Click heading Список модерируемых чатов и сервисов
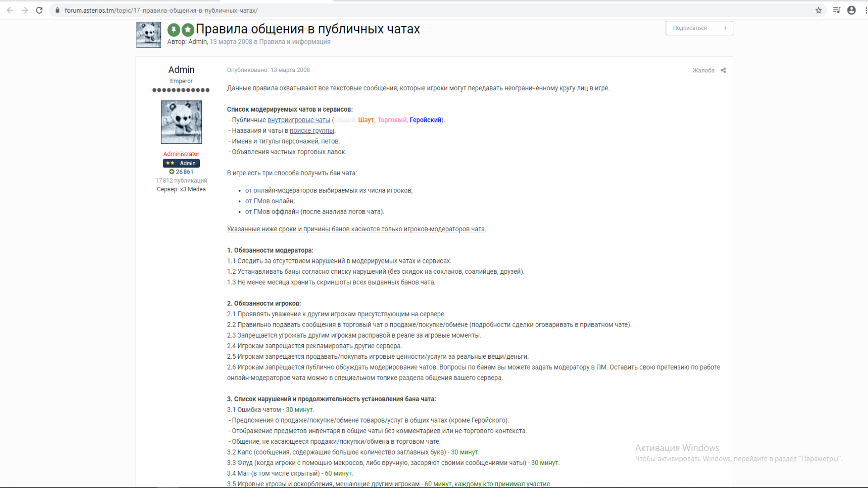 (290, 109)
